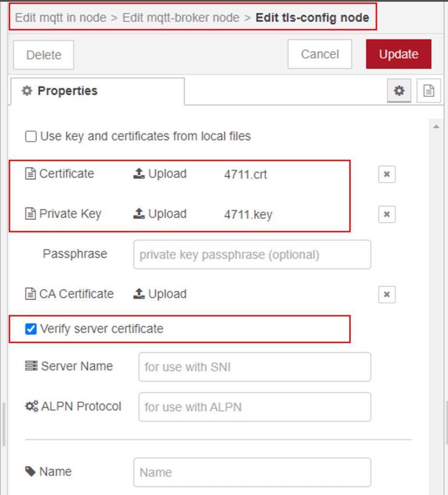Click inside the Passphrase input field
Screen dimensions: 448x495
click(x=251, y=254)
